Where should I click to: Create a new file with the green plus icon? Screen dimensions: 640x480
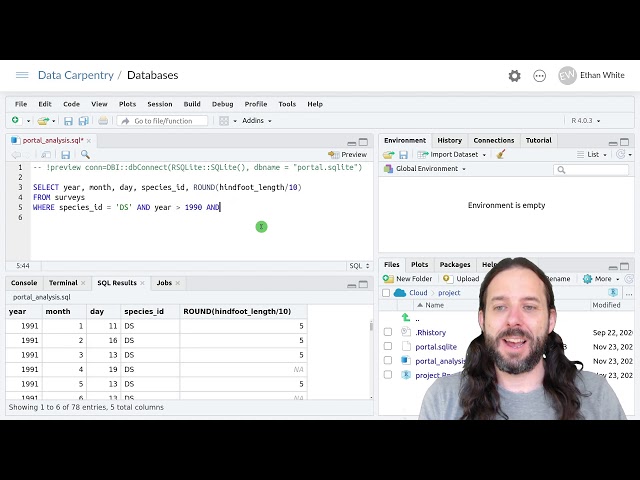coord(16,120)
